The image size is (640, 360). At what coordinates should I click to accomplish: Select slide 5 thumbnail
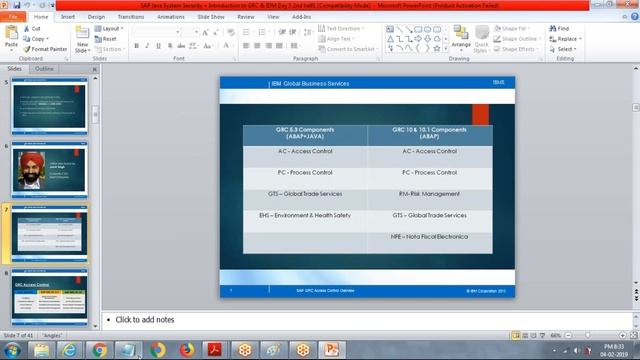(x=49, y=106)
